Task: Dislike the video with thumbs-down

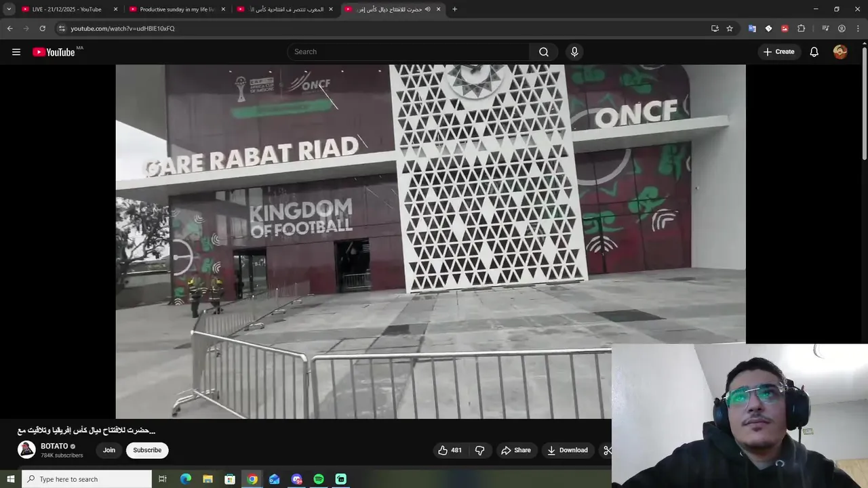Action: [x=480, y=450]
